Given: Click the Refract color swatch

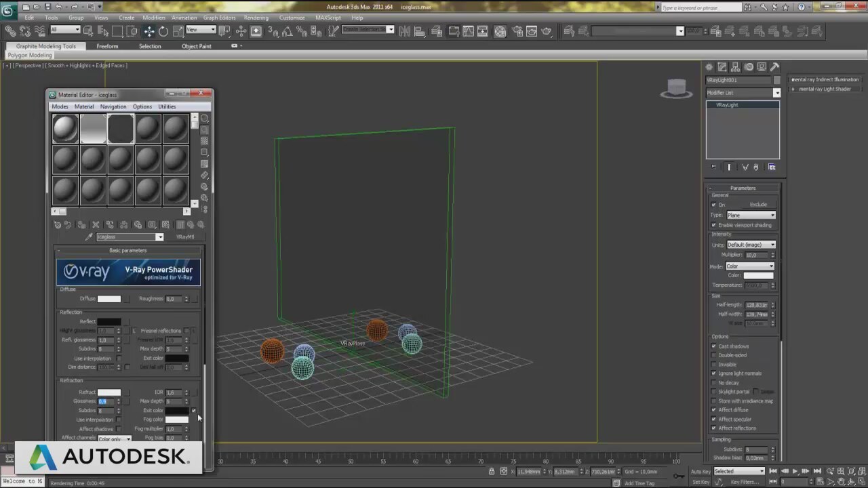Looking at the screenshot, I should pyautogui.click(x=109, y=392).
